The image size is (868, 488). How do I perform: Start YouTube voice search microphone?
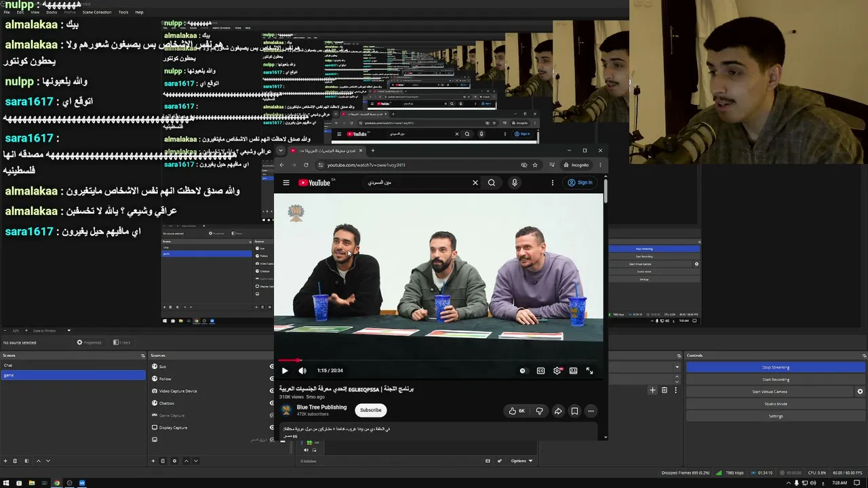coord(515,182)
